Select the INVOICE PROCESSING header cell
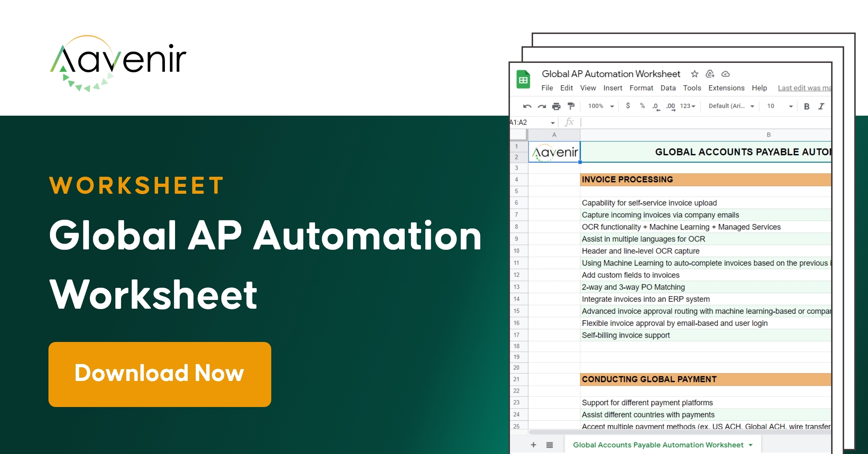Image resolution: width=868 pixels, height=454 pixels. coord(706,180)
